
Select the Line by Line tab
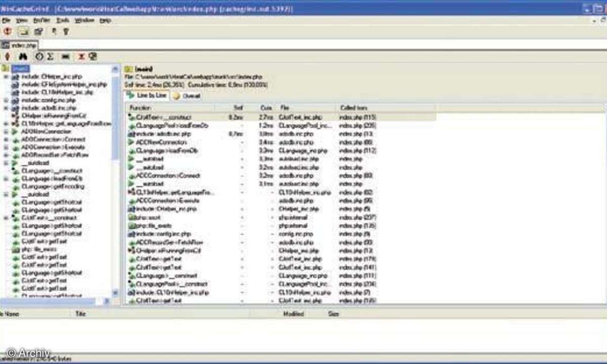[147, 95]
